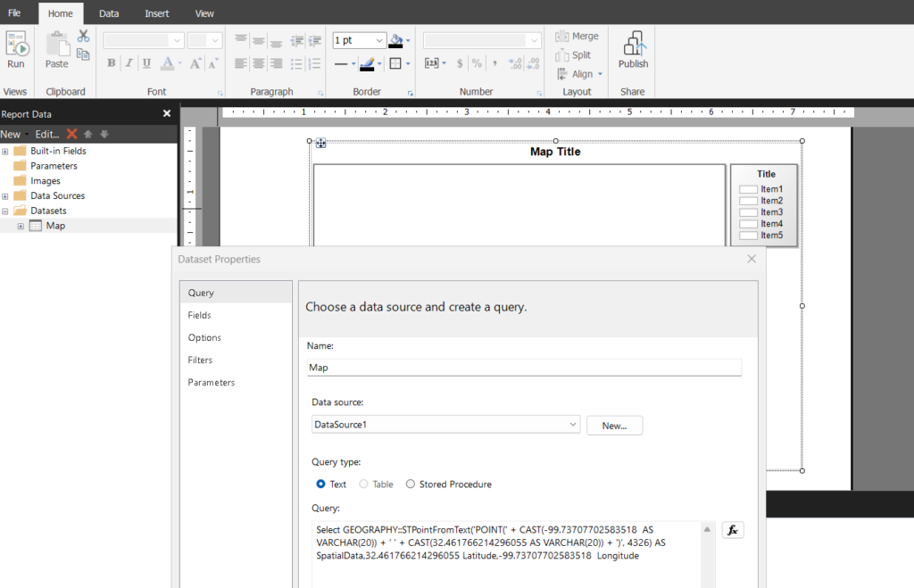Expand the Built-in Fields folder
This screenshot has height=588, width=914.
pos(5,152)
